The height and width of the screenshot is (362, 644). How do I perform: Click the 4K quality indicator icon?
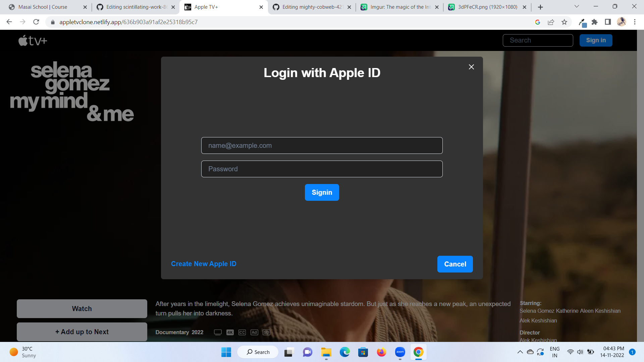click(230, 333)
